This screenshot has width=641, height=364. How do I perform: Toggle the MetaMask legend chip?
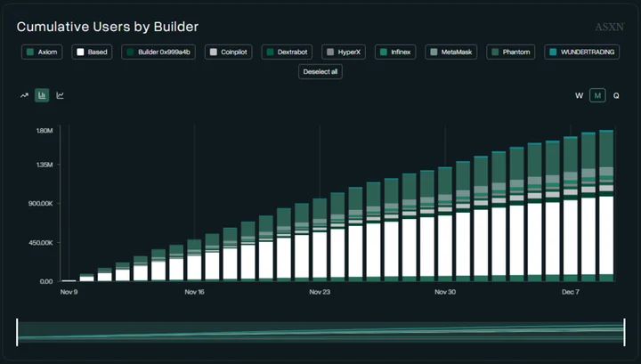click(450, 52)
